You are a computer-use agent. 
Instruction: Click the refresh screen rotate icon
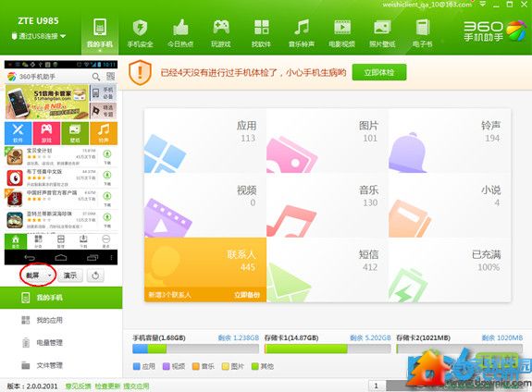click(x=95, y=276)
